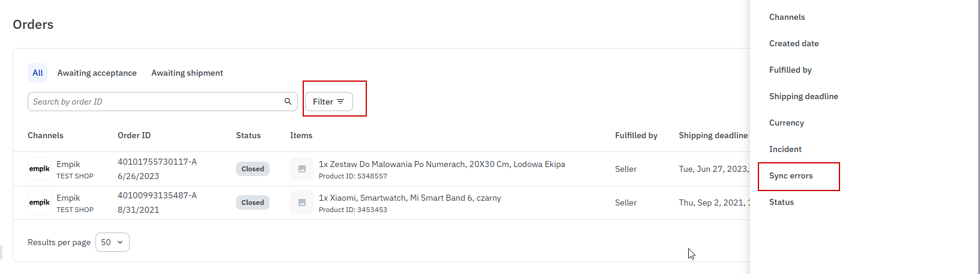This screenshot has height=274, width=980.
Task: Expand the Created date filter option
Action: point(794,43)
